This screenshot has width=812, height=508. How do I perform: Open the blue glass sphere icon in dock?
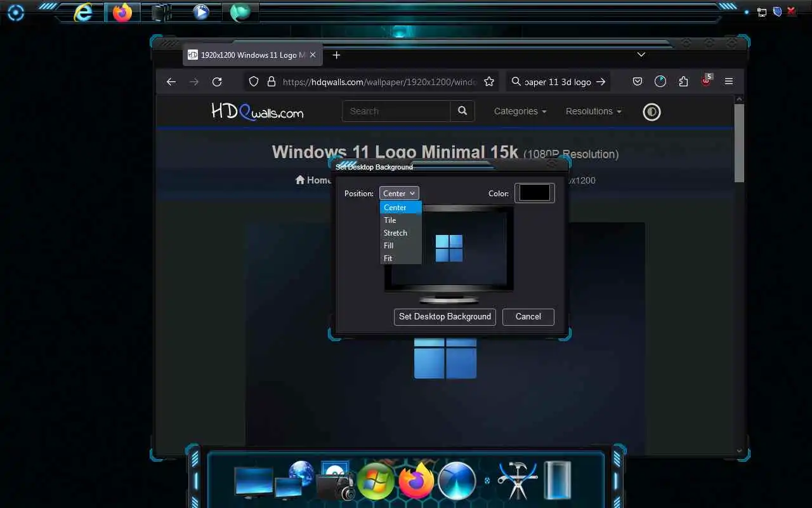point(457,481)
